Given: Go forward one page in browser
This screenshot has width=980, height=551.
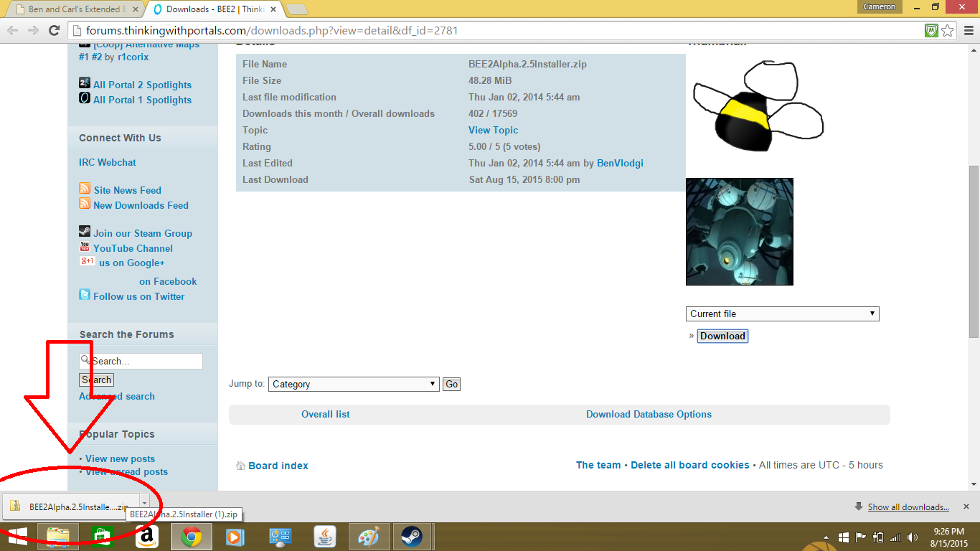Looking at the screenshot, I should click(33, 30).
